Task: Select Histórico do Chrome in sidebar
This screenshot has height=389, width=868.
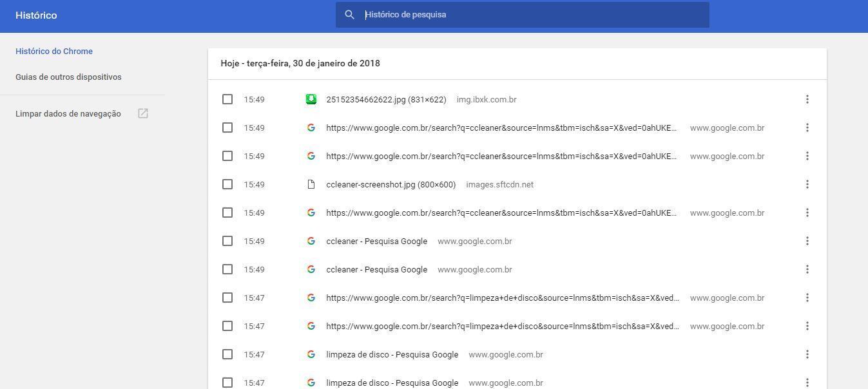Action: tap(54, 52)
